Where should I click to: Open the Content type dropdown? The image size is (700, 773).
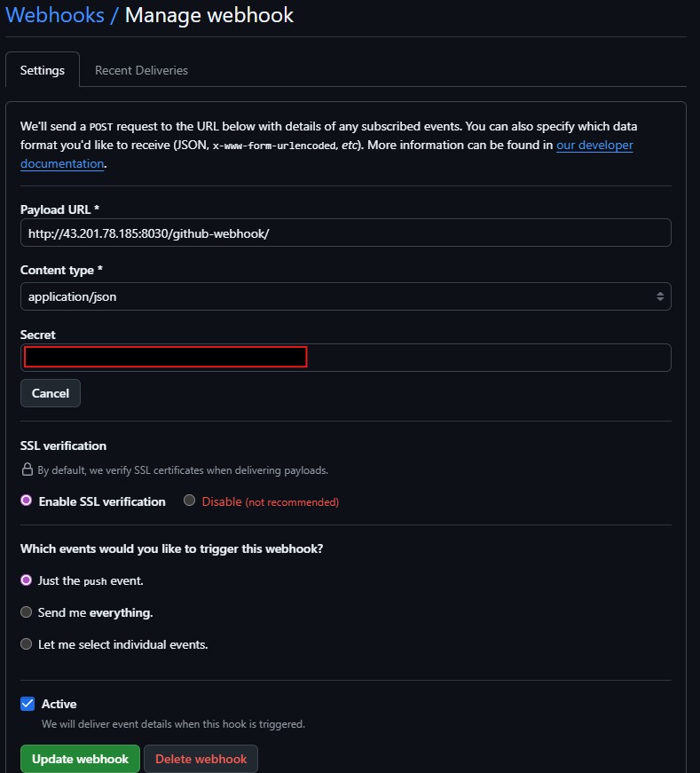point(345,296)
